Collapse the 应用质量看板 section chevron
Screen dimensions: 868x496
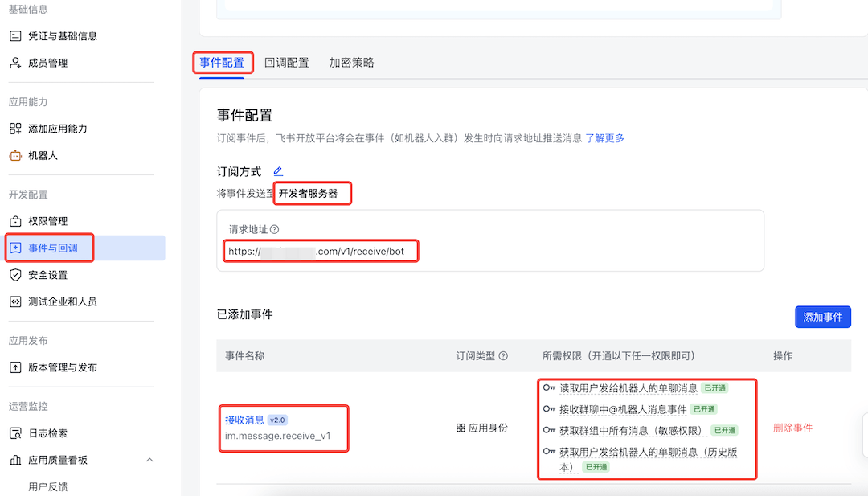(149, 460)
